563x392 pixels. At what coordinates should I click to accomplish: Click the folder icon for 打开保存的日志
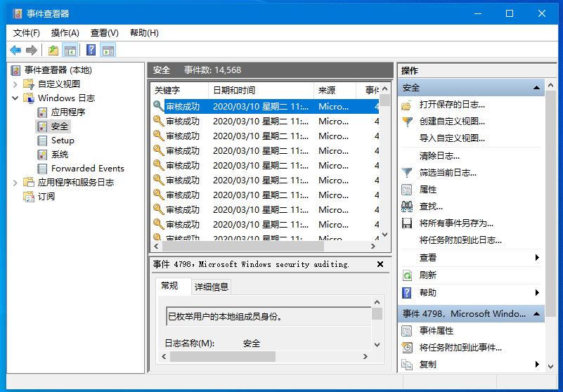(407, 105)
